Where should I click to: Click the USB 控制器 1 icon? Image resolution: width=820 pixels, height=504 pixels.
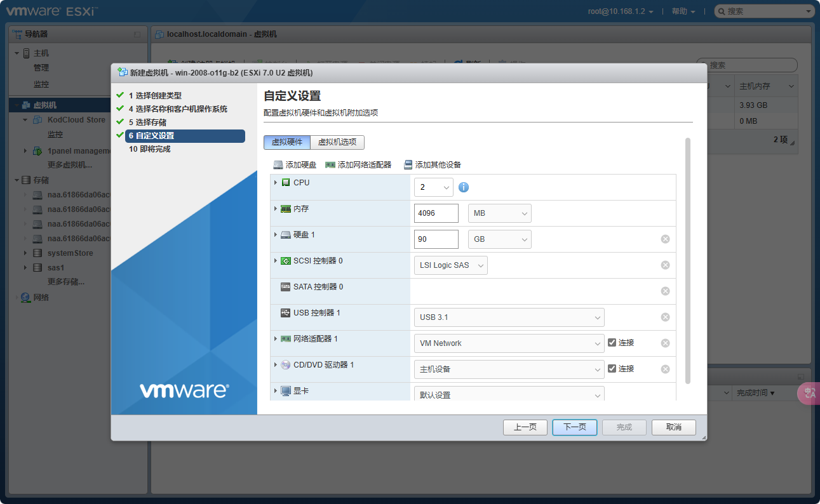(x=286, y=313)
